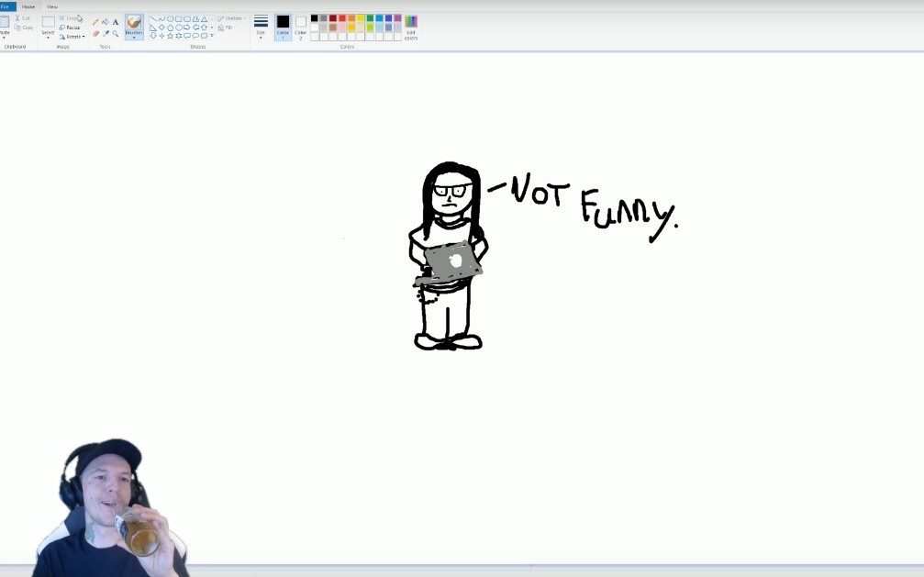
Task: Choose the Oval callout shape
Action: click(195, 36)
